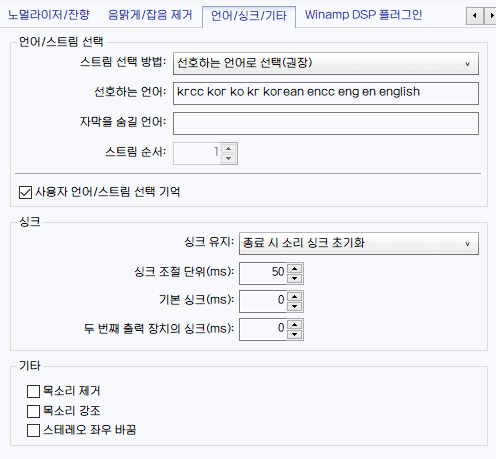The image size is (496, 459).
Task: Decrease 두 번째 출력 장치의 싱크 down arrow
Action: (x=295, y=334)
